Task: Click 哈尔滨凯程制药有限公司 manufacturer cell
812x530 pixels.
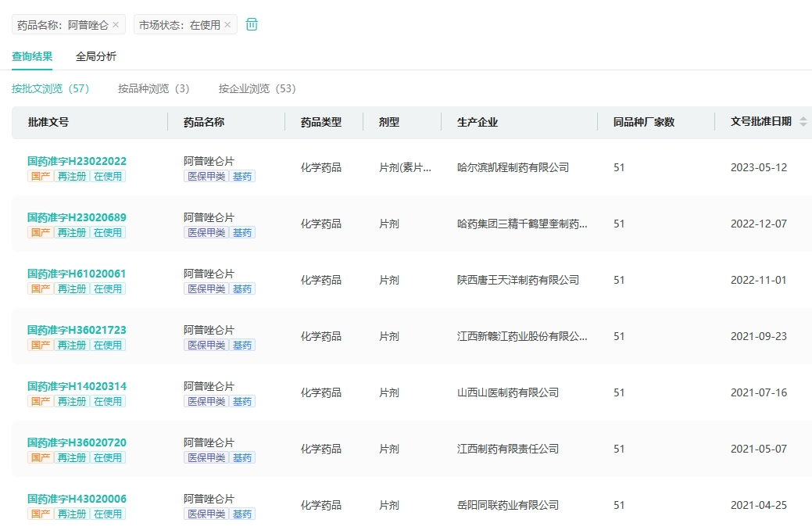Action: point(513,167)
